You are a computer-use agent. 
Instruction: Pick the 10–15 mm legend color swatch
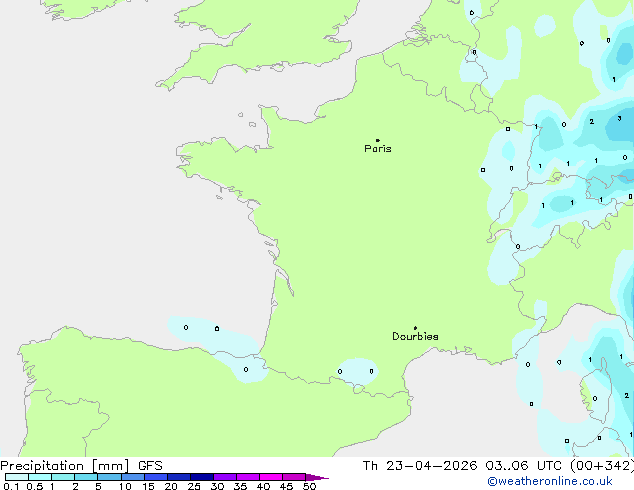point(133,477)
